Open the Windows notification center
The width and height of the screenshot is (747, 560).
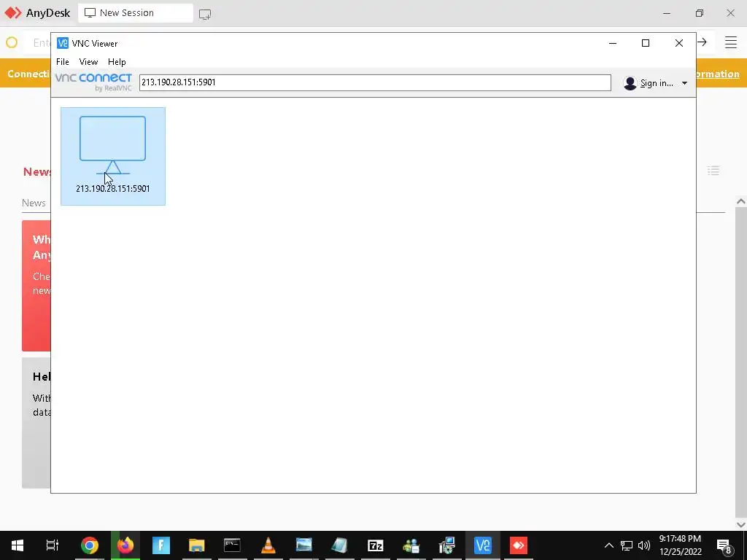[x=724, y=545]
